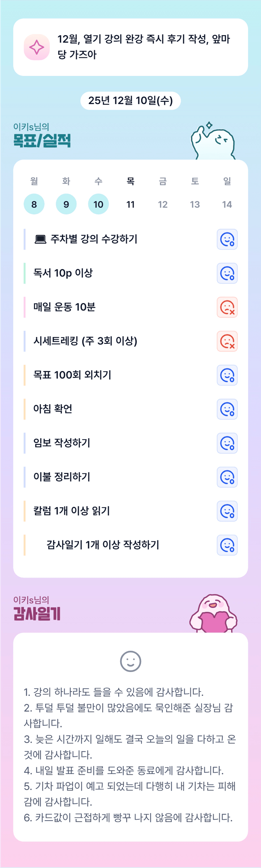Screen dimensions: 261x868
Task: Click the laptop icon beside 주차별 강의 수강하기
Action: [x=40, y=240]
